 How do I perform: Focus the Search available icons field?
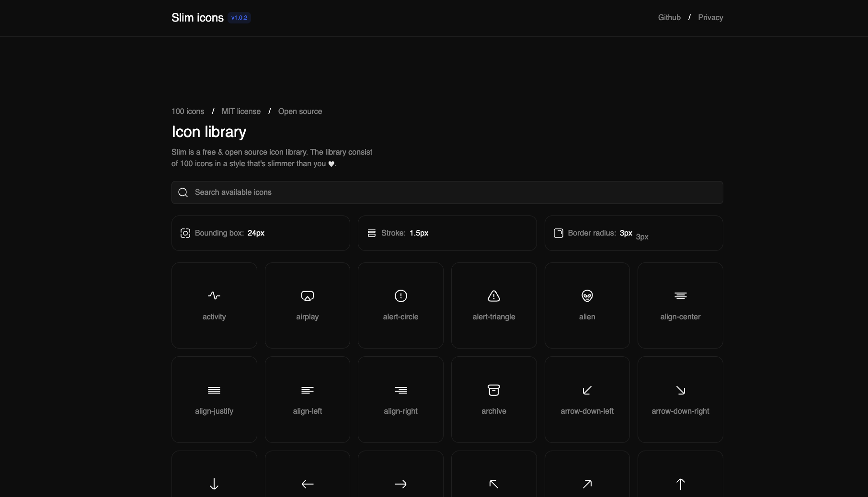447,192
